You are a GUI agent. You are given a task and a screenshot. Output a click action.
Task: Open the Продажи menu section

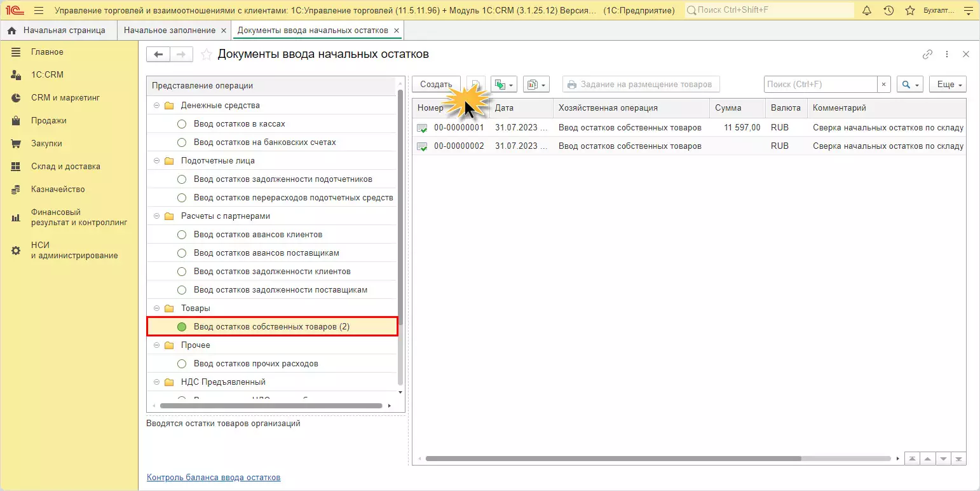click(x=49, y=121)
